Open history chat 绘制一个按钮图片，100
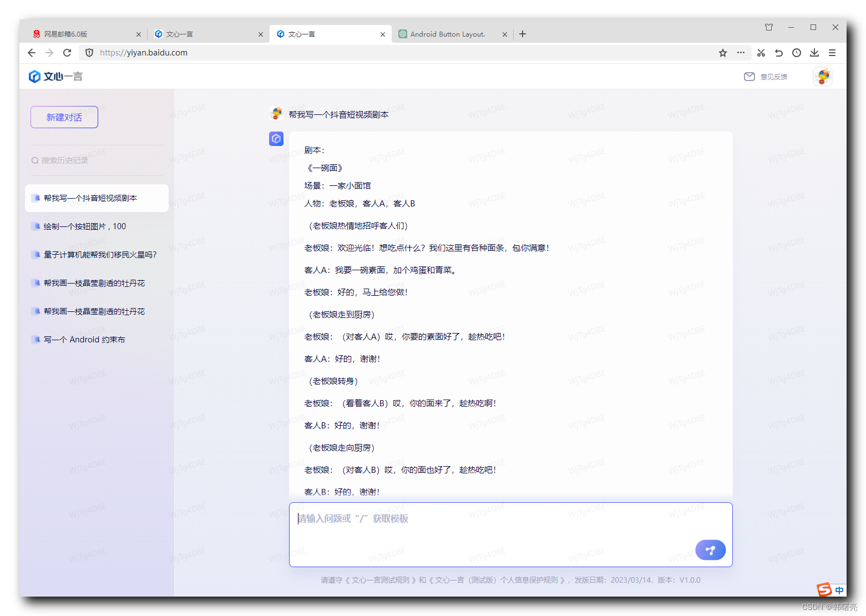Screen dimensions: 866x616 [x=97, y=226]
